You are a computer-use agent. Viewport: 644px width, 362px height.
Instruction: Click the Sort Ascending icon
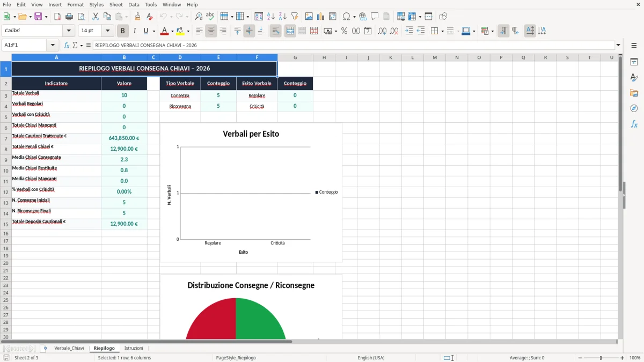pyautogui.click(x=270, y=17)
